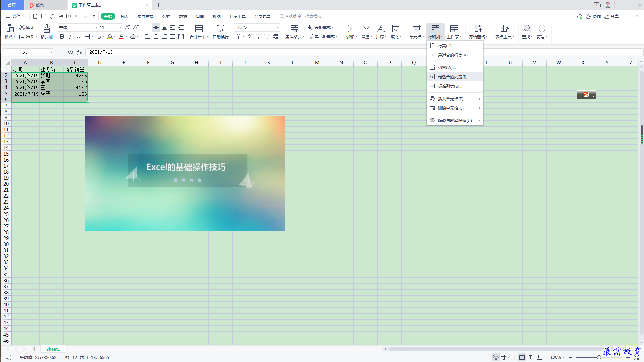The width and height of the screenshot is (644, 362).
Task: Switch to the Insert ribbon tab
Action: (124, 16)
